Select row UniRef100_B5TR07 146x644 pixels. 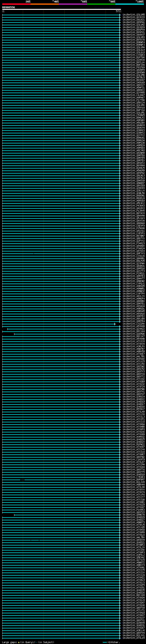134,409
